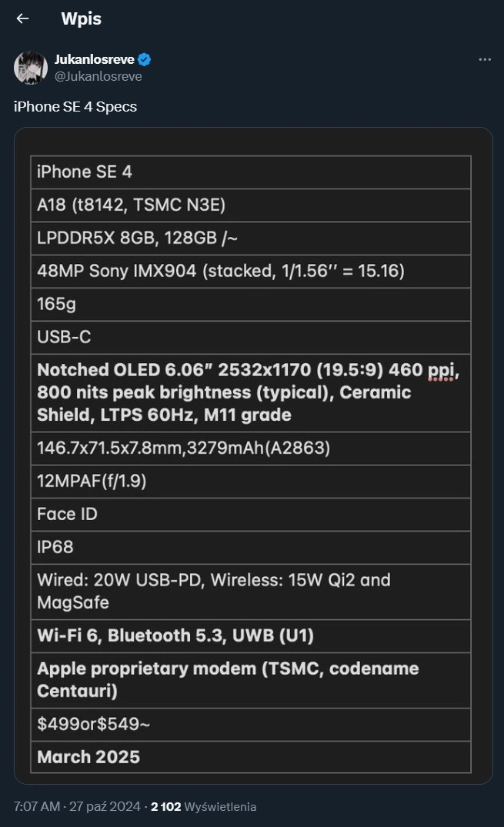Click the 27 paź 2024 date

[x=105, y=806]
